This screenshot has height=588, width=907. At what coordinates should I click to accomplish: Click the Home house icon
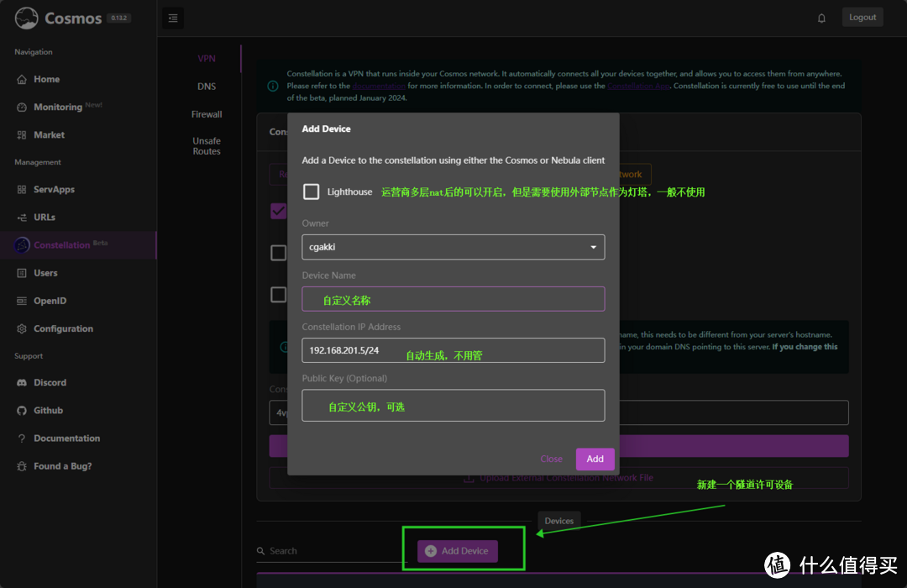point(22,79)
